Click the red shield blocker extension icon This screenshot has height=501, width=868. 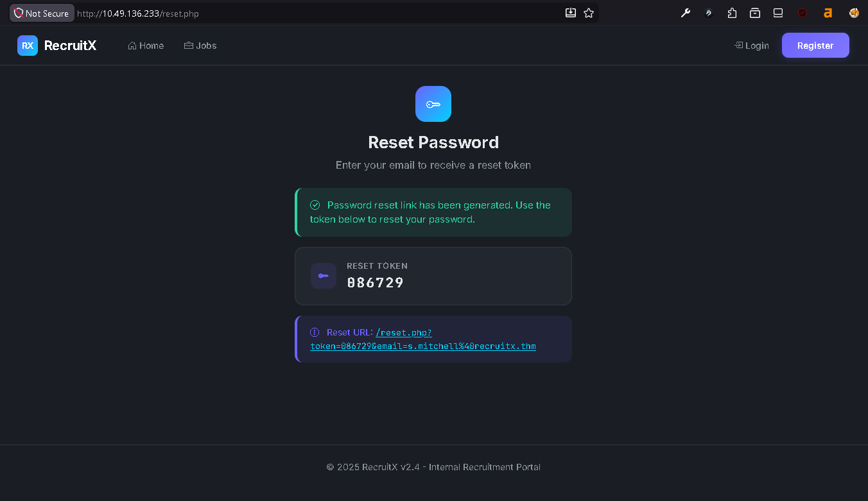[803, 13]
